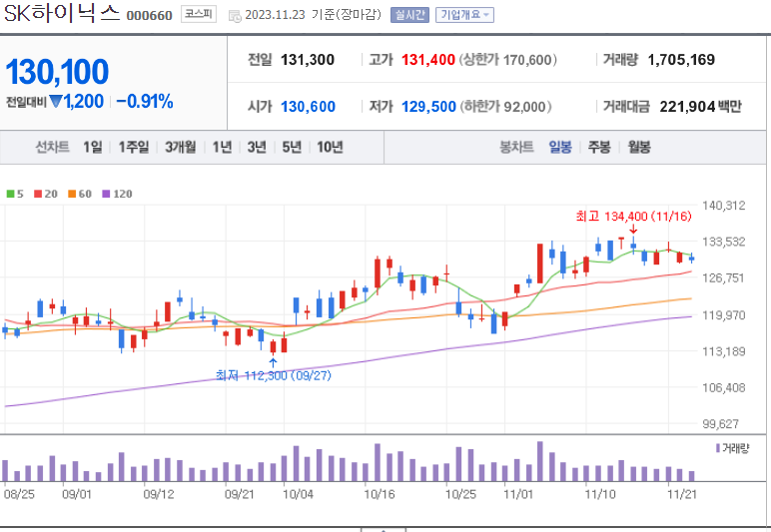Click the 최고 134,400 (11/16) label

633,217
